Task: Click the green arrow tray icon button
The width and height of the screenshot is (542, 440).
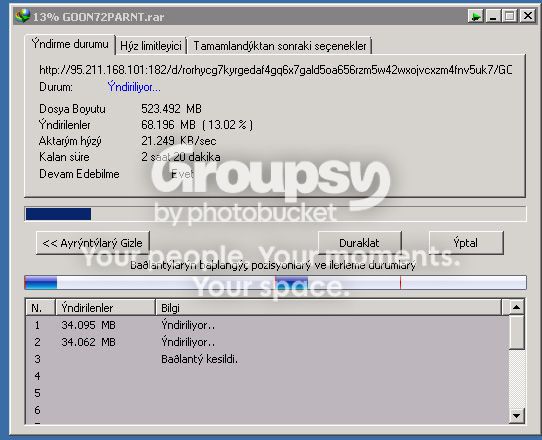Action: click(x=475, y=16)
